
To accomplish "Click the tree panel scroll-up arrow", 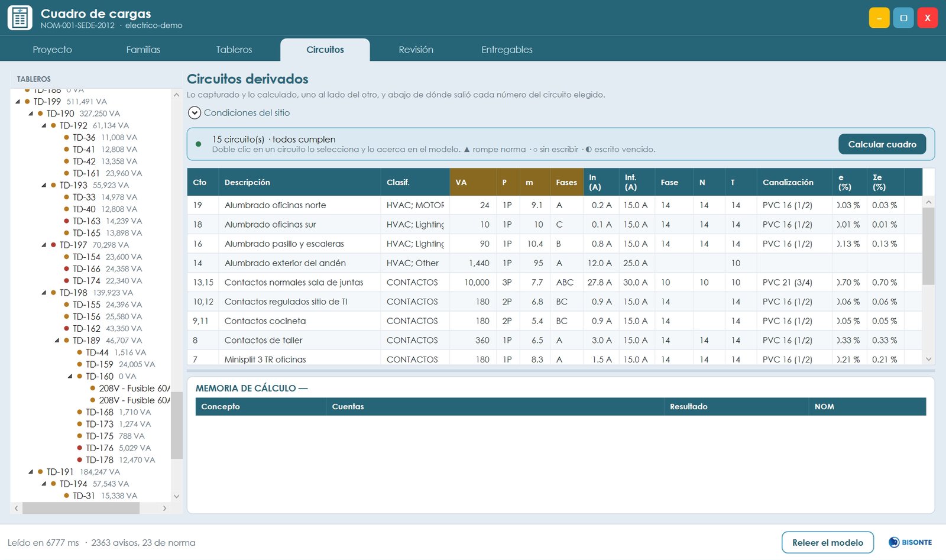I will [176, 95].
